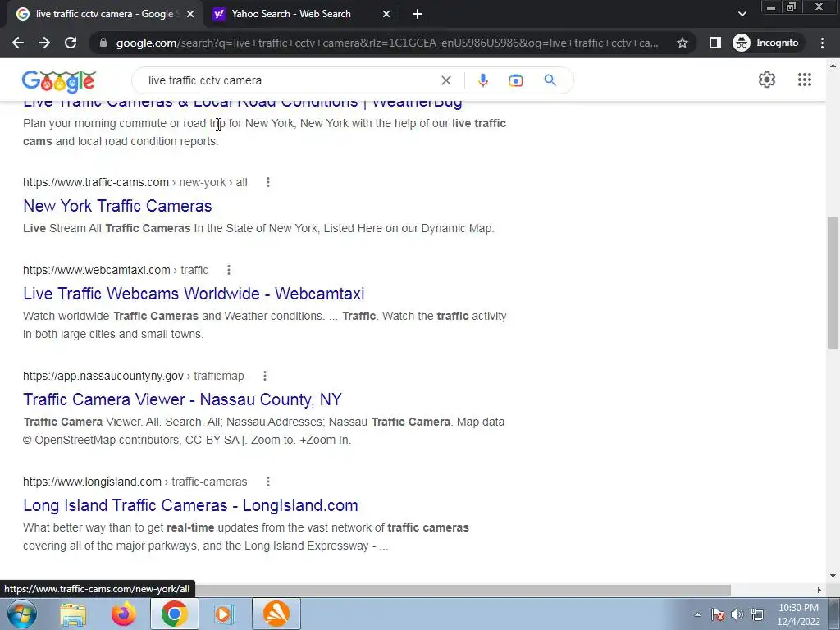Search by image with camera icon
Screen dimensions: 840x630
click(515, 80)
